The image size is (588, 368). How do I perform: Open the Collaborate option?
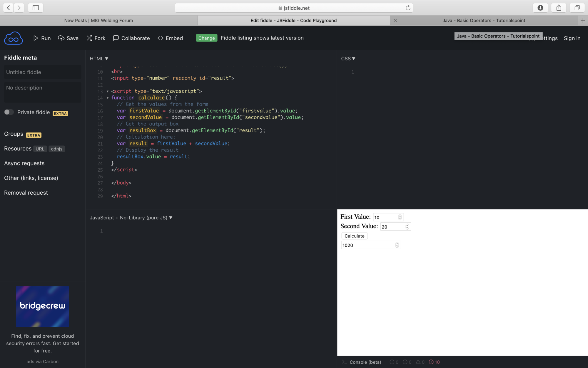(131, 38)
